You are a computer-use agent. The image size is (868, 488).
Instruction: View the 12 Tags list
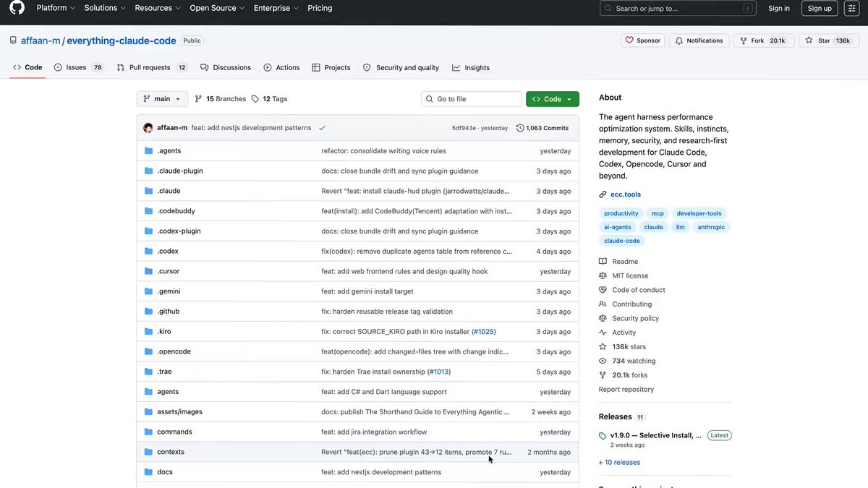[x=269, y=99]
